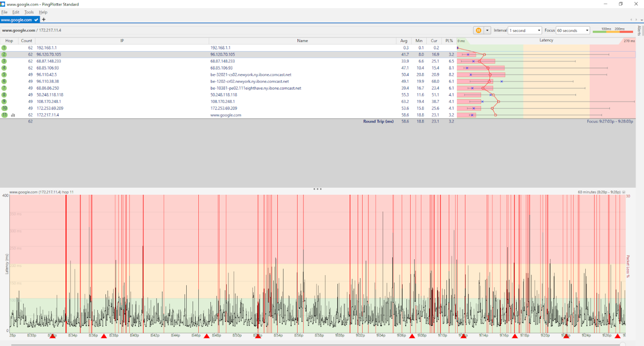The image size is (644, 346).
Task: Switch to the www.google.com tab
Action: [x=17, y=20]
